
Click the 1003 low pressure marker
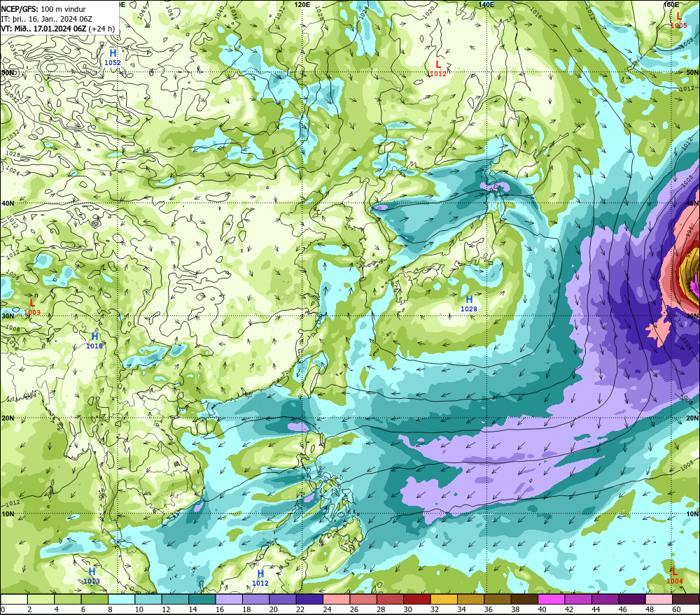[x=32, y=308]
